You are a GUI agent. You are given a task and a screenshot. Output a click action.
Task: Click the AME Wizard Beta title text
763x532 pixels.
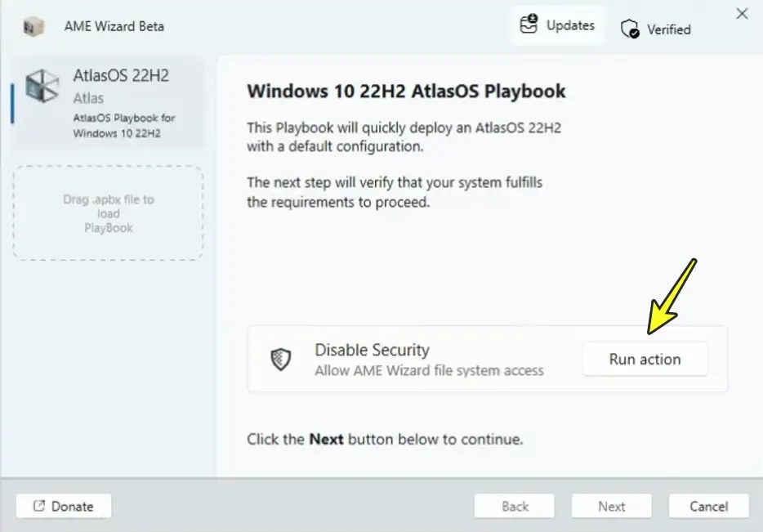[x=114, y=26]
